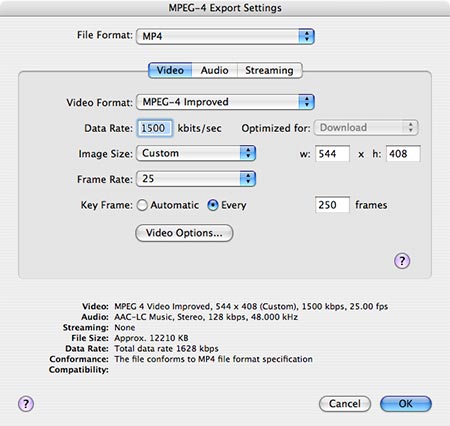Click the Image Size popup arrows

click(x=248, y=153)
